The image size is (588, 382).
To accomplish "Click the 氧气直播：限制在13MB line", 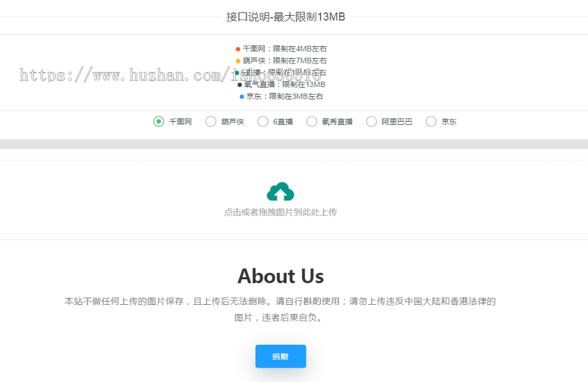I will (x=285, y=84).
